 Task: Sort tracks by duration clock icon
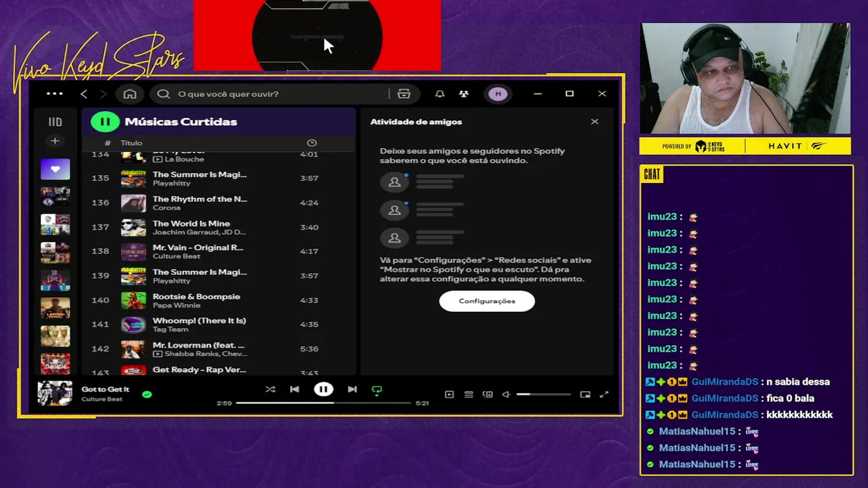coord(312,143)
